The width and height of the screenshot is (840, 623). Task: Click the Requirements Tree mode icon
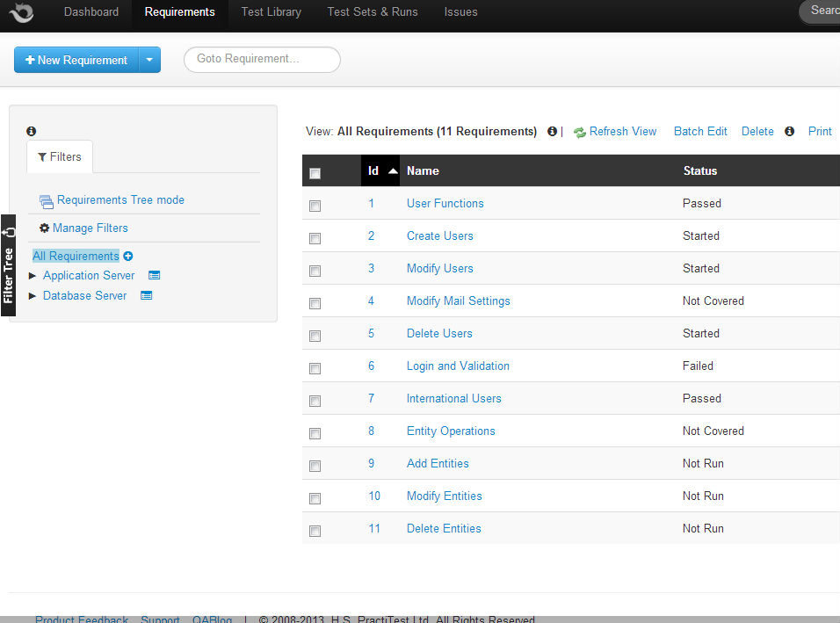(47, 201)
